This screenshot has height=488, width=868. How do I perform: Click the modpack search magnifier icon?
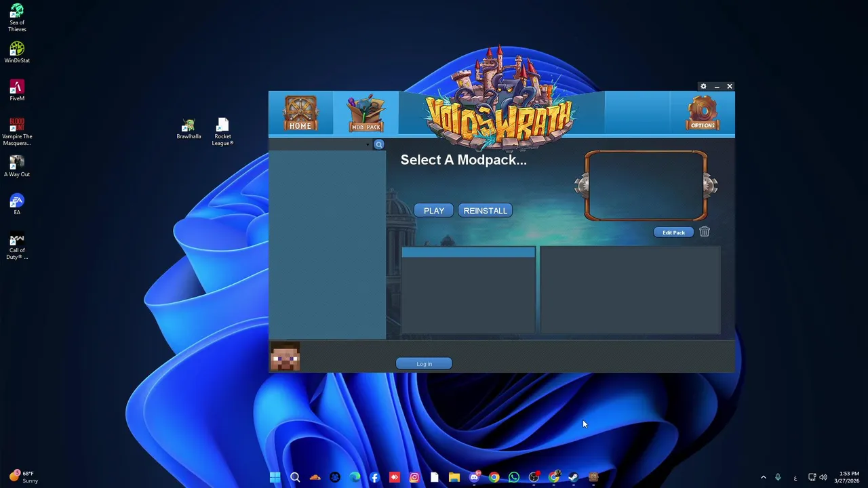[x=379, y=144]
